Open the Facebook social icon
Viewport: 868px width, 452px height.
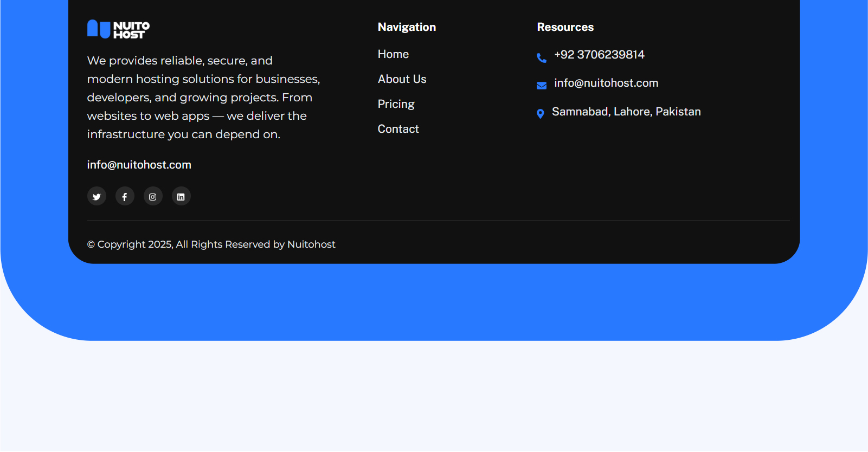pos(125,197)
